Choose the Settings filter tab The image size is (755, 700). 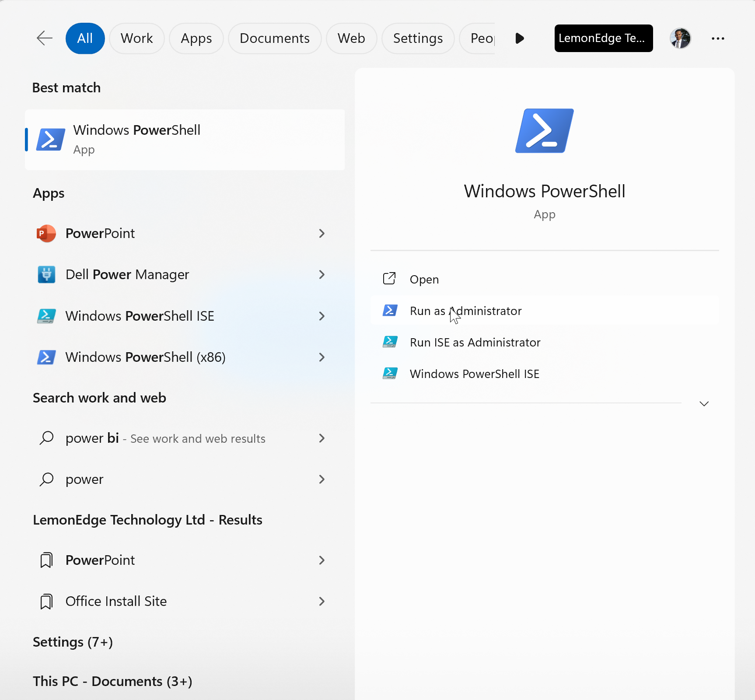coord(418,38)
